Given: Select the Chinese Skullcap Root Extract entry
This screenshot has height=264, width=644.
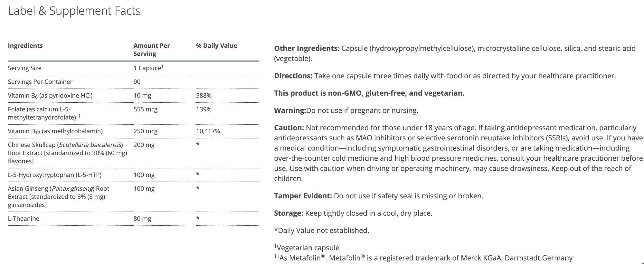Looking at the screenshot, I should [67, 153].
